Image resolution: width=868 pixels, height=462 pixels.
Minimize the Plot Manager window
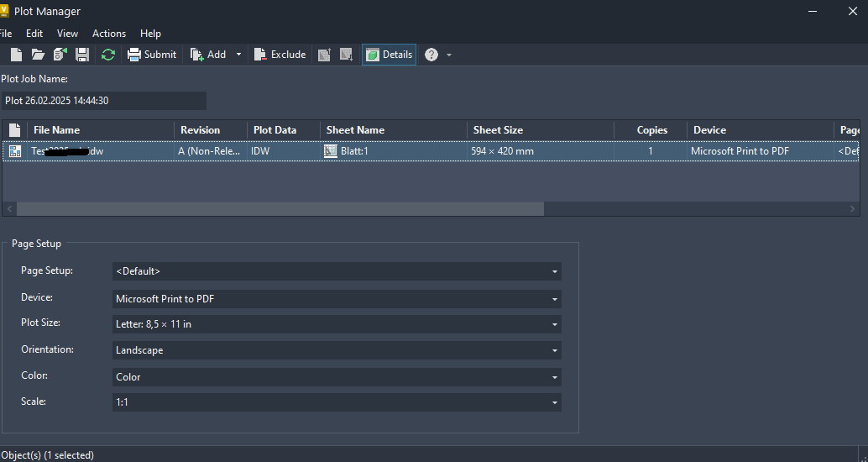[813, 11]
